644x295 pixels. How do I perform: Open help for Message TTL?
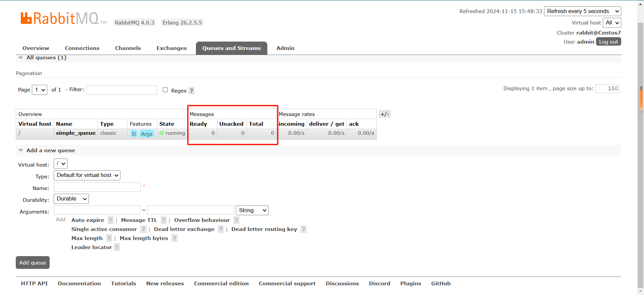[163, 220]
